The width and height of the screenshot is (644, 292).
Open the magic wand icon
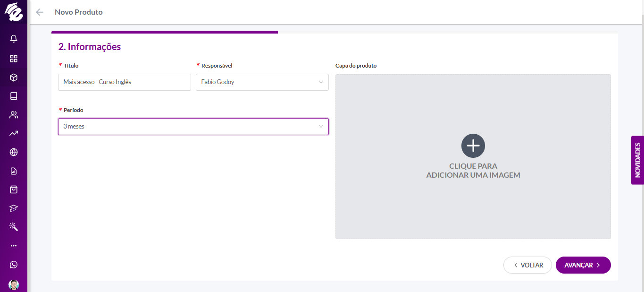tap(14, 227)
